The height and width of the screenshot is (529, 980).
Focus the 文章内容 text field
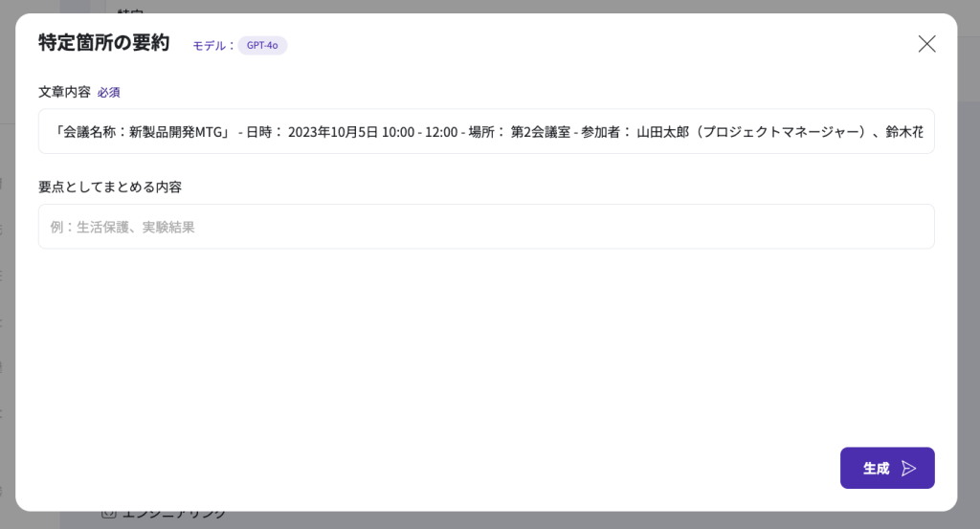pos(486,132)
